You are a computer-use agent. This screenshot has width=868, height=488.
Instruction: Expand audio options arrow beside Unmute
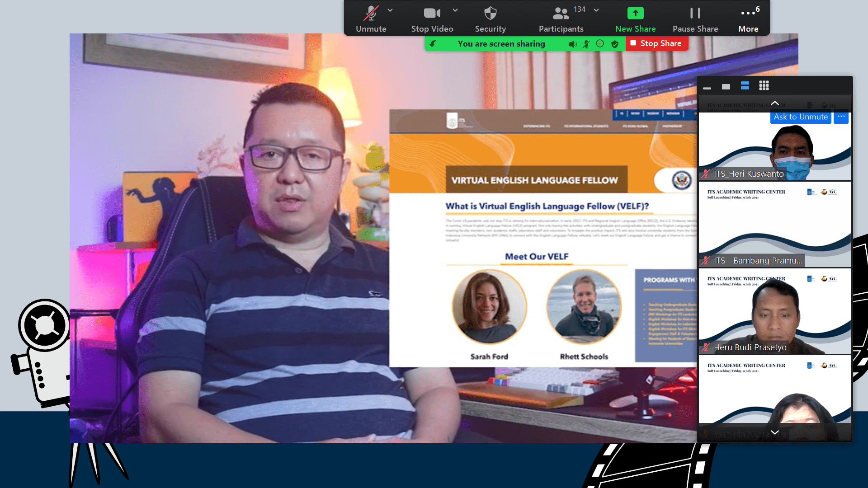click(x=390, y=10)
